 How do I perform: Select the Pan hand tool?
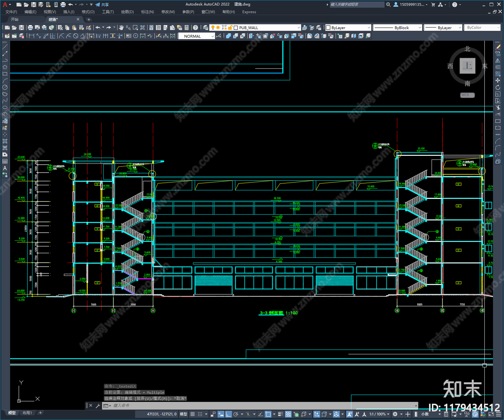[121, 28]
